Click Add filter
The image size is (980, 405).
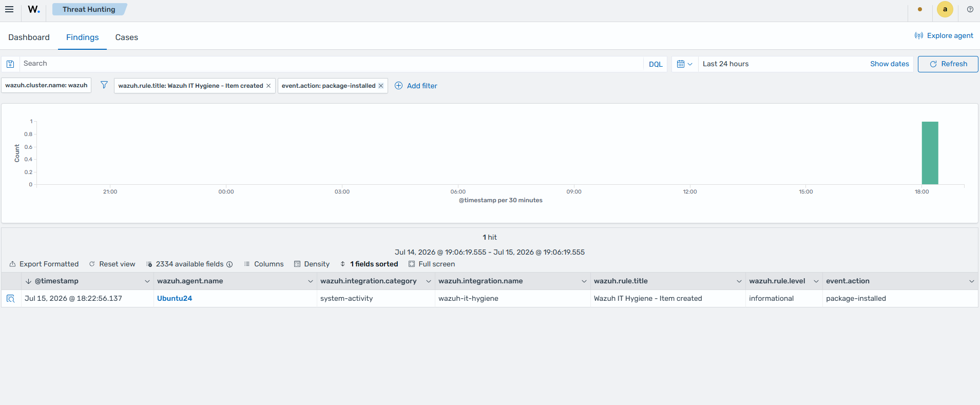[x=416, y=86]
